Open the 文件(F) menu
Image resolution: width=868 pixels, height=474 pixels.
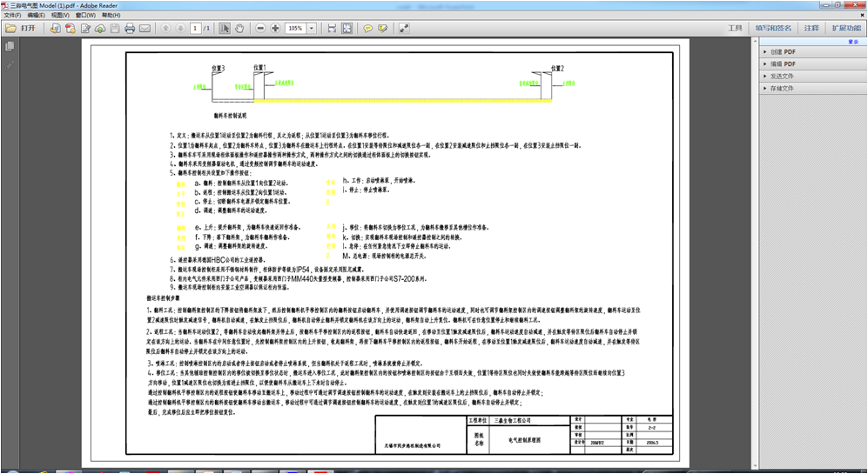pos(12,15)
